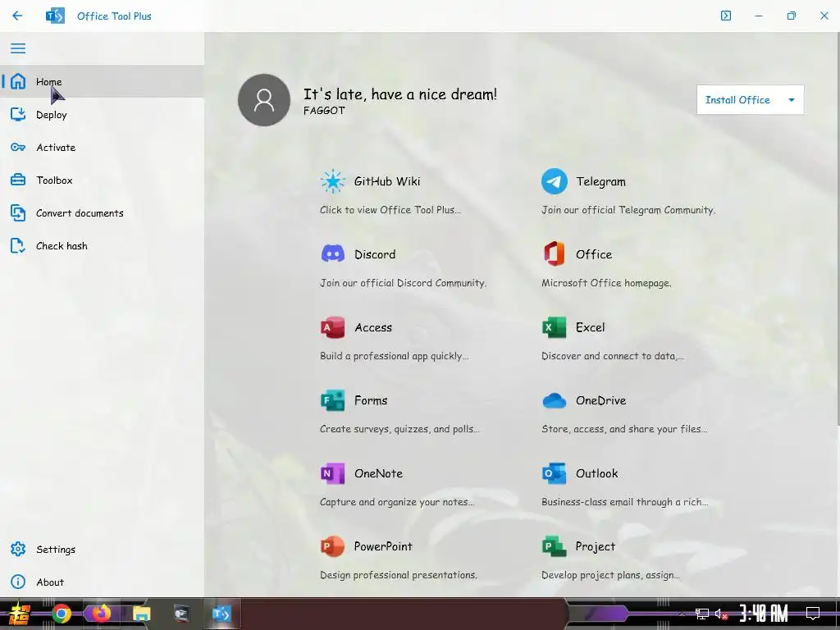Click the Excel title text
Screen dimensions: 840x630
[x=590, y=327]
